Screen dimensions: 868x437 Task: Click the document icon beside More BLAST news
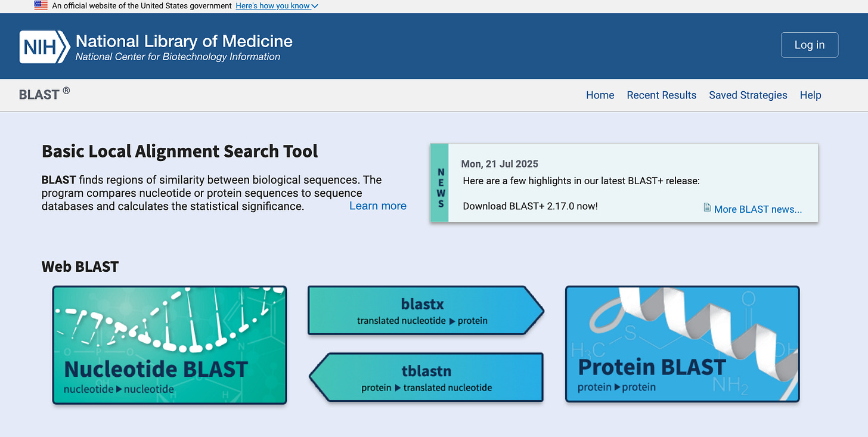click(x=707, y=207)
